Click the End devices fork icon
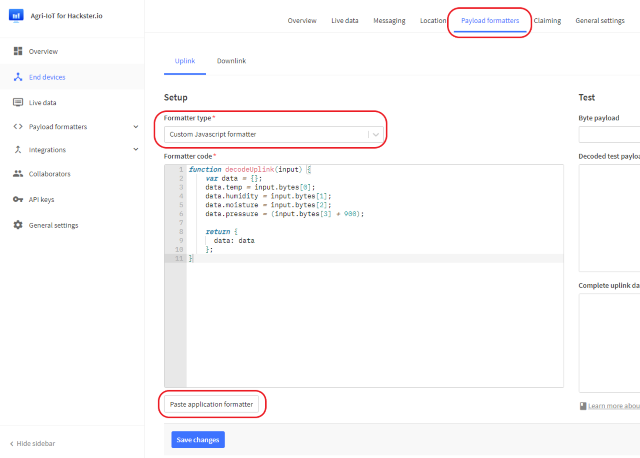The width and height of the screenshot is (640, 458). [18, 77]
